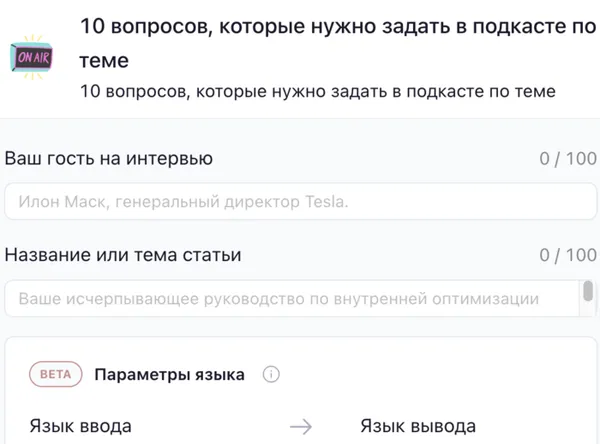
Task: Click the Название или тема статьи label
Action: pos(123,255)
